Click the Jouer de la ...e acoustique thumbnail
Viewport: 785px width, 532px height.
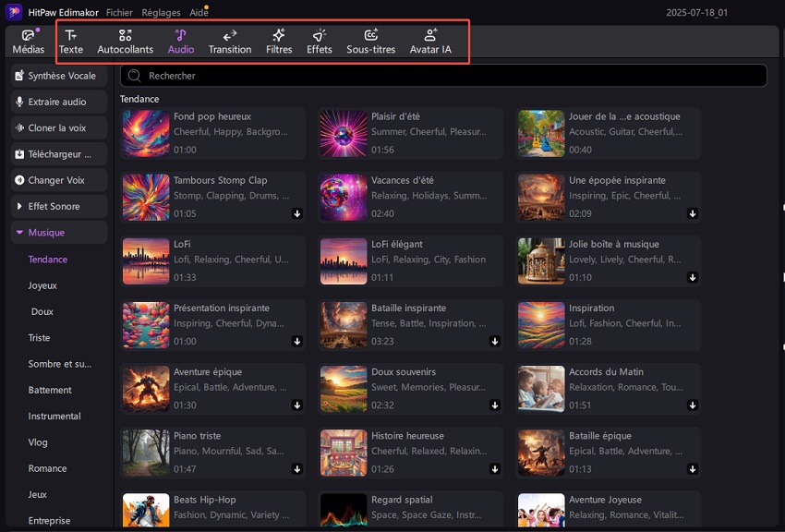pyautogui.click(x=541, y=134)
